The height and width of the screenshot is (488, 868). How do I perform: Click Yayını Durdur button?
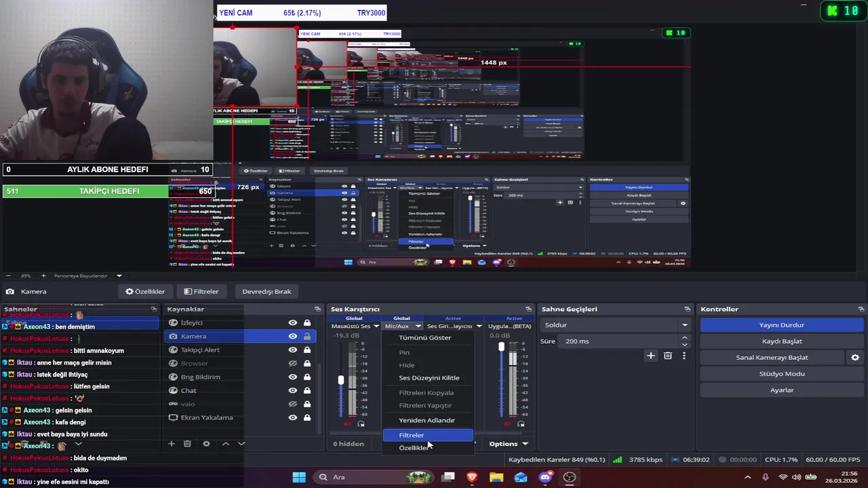(x=782, y=325)
